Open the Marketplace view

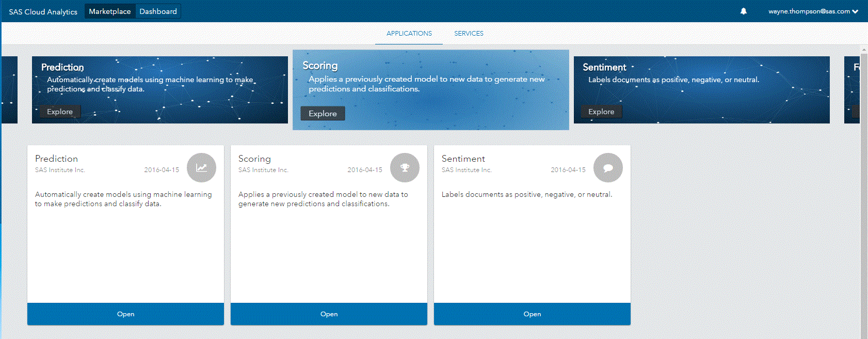pos(110,11)
